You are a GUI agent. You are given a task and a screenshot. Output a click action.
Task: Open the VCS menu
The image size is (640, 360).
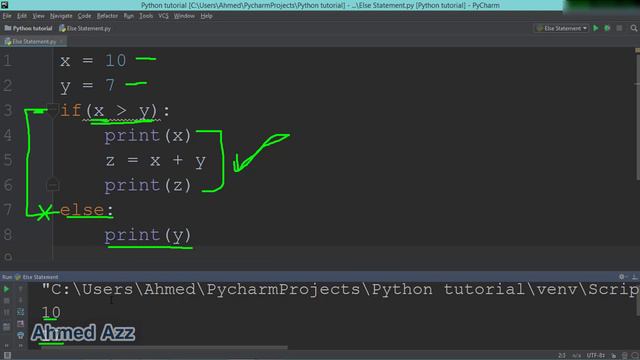163,16
